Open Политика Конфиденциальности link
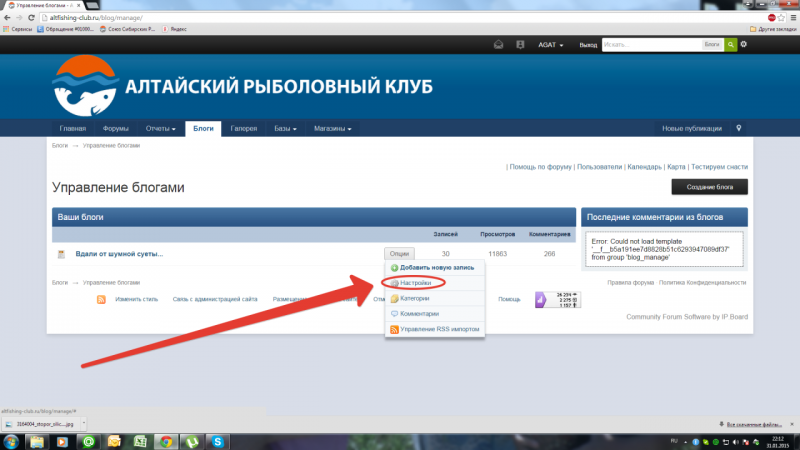The width and height of the screenshot is (800, 450). pyautogui.click(x=703, y=282)
